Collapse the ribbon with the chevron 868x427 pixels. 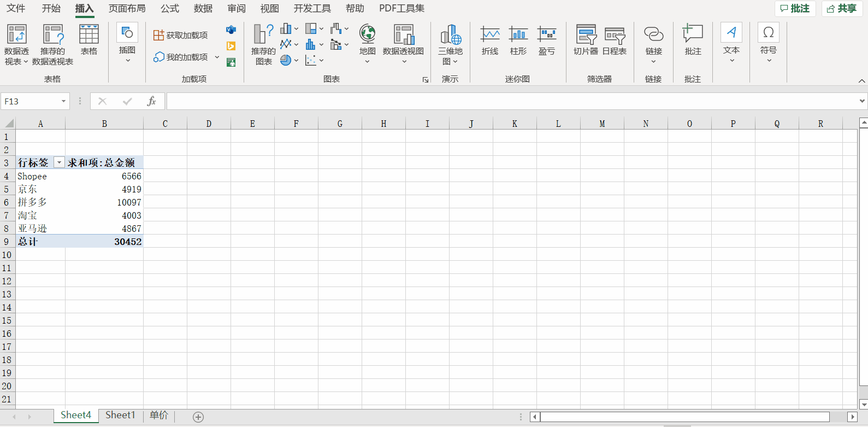(861, 81)
